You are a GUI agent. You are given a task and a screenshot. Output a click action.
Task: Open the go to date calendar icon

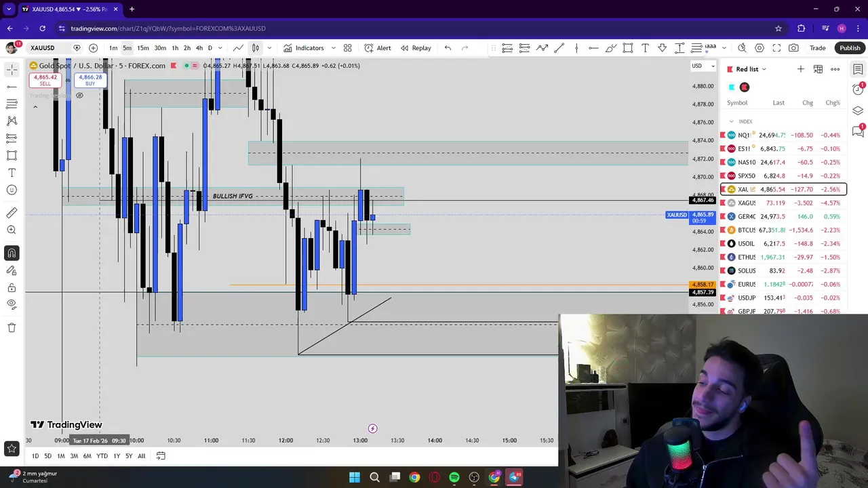click(161, 456)
